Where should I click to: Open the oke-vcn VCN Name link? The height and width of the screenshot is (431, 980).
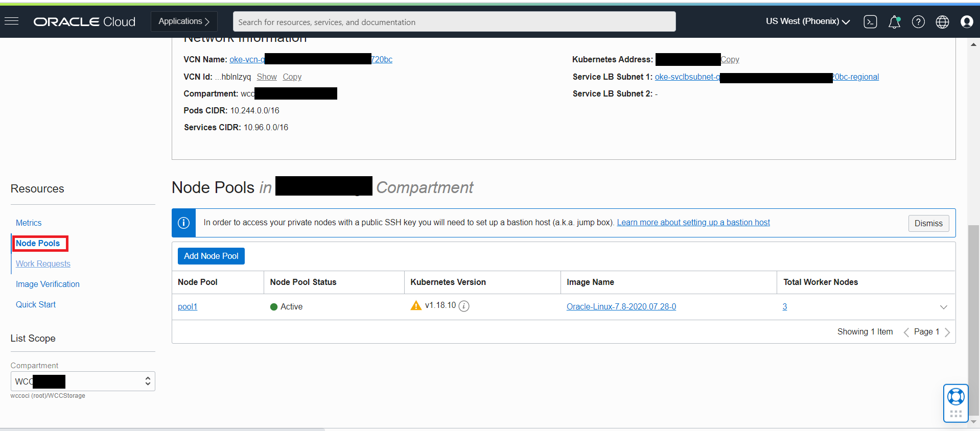[x=311, y=59]
